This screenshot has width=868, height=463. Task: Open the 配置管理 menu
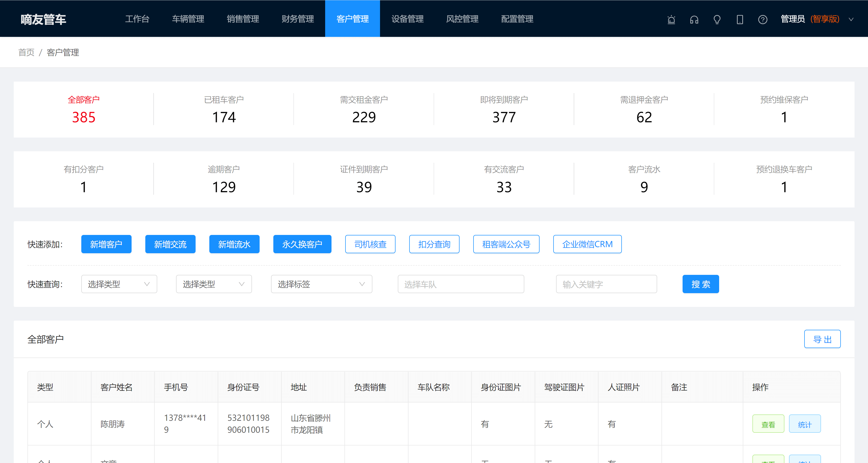point(517,19)
